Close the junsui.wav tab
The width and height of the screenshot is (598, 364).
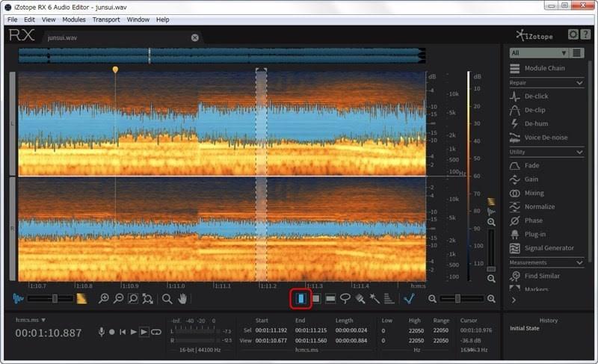195,37
